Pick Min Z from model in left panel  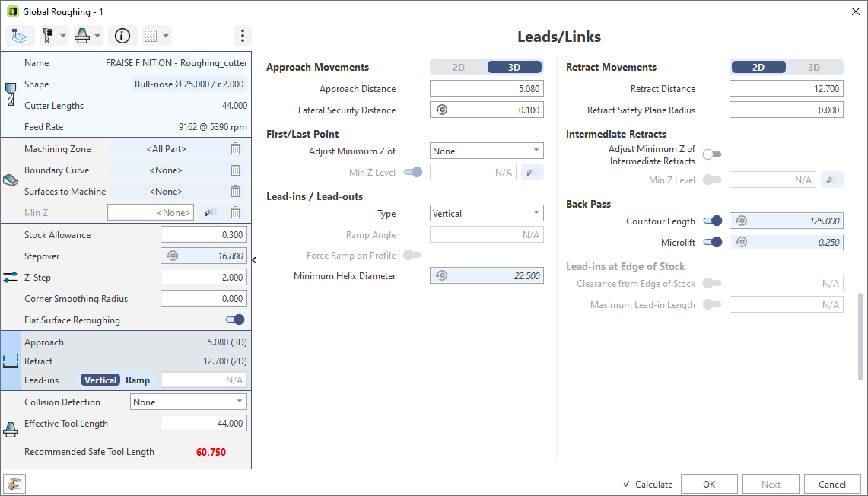pos(211,212)
